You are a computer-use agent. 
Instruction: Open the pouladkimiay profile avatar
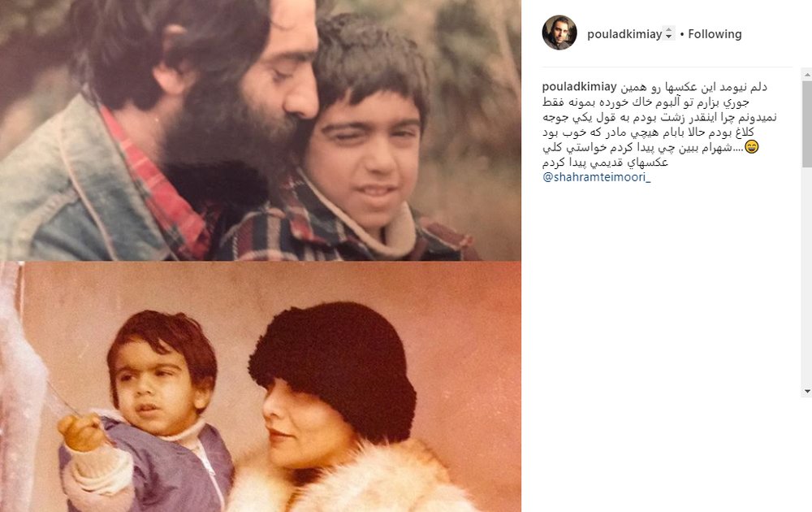[x=559, y=33]
